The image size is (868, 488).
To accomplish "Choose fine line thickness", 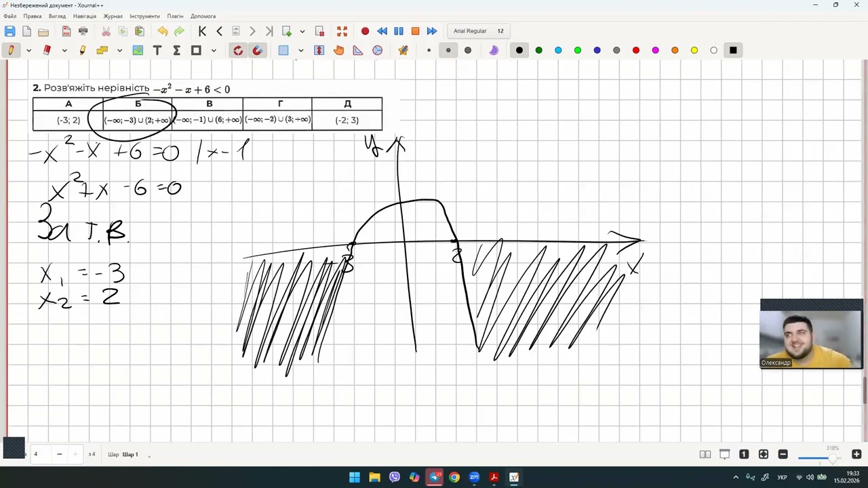I will [429, 50].
